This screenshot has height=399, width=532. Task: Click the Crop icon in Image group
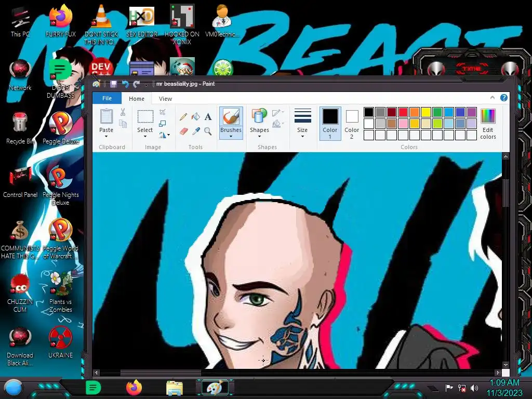[x=163, y=112]
